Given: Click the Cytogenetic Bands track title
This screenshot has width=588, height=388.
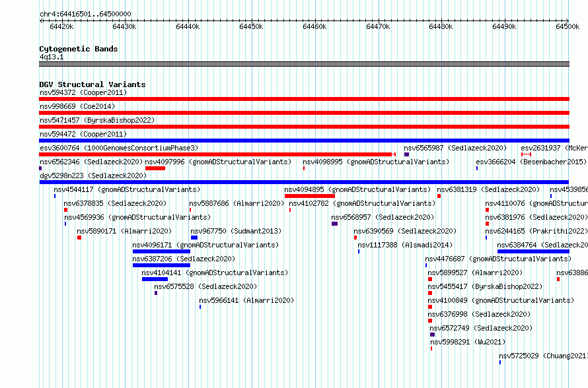Looking at the screenshot, I should [79, 49].
